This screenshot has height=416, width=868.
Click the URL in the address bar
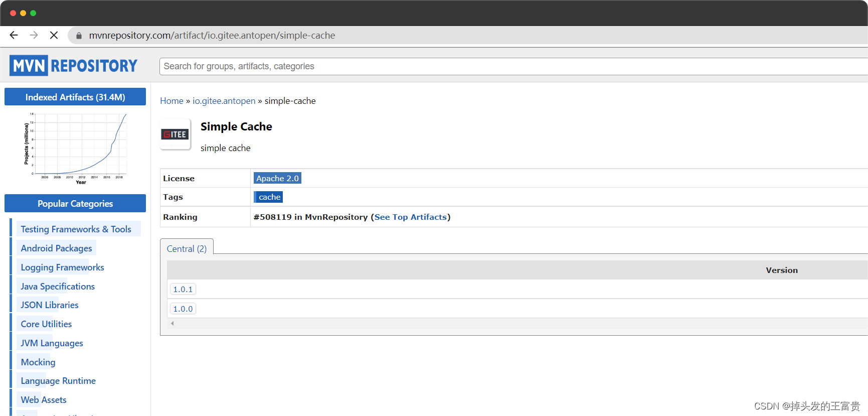(212, 36)
